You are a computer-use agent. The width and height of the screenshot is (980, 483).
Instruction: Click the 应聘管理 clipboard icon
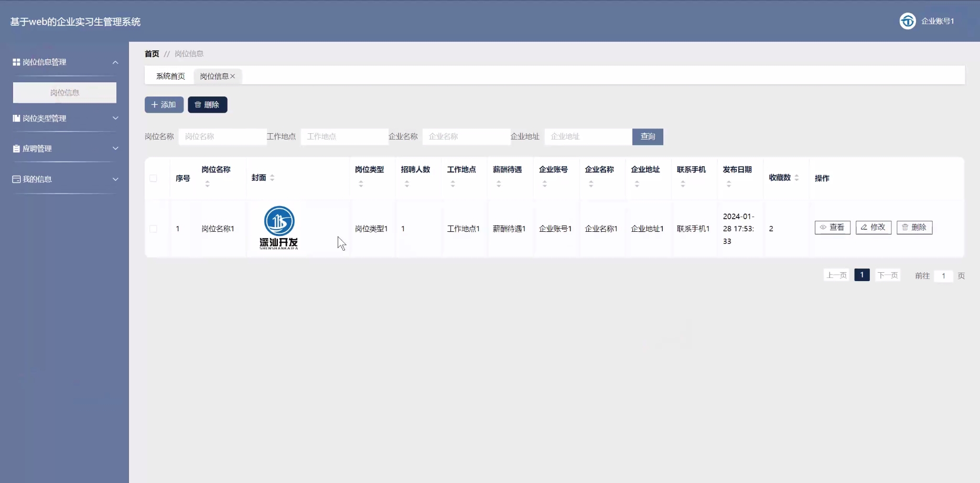[16, 149]
